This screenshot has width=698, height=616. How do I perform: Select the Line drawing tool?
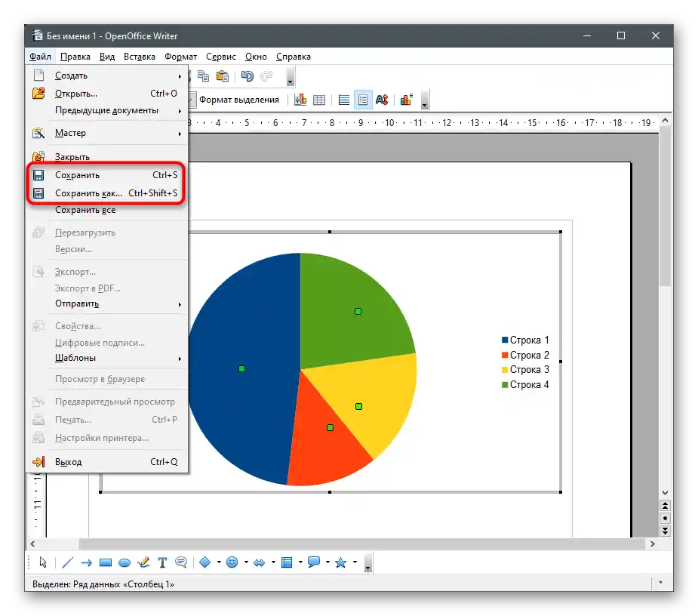[x=67, y=562]
